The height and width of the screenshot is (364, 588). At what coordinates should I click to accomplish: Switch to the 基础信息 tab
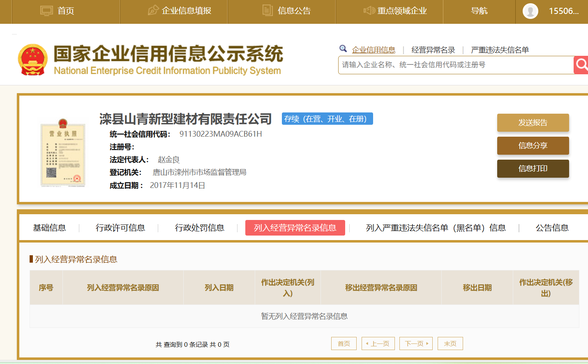click(x=49, y=228)
